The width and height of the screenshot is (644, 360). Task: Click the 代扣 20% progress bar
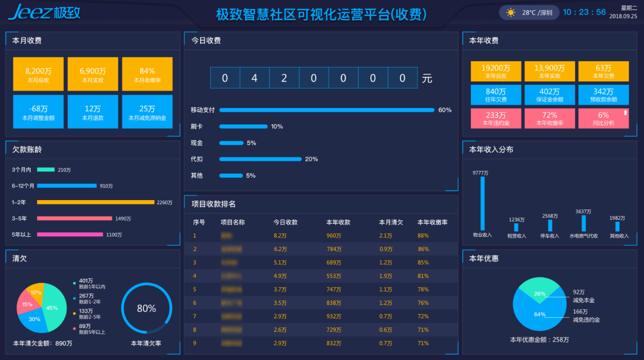[260, 159]
